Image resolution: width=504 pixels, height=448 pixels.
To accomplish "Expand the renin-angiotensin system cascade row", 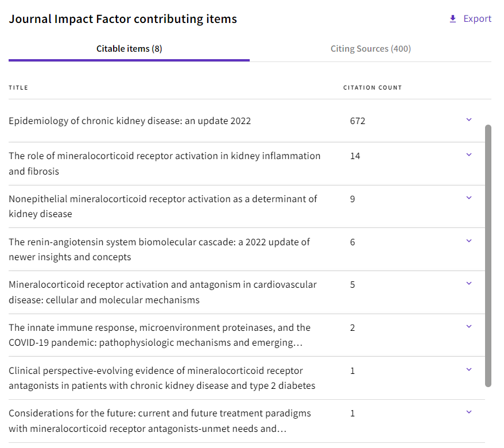I will tap(468, 241).
